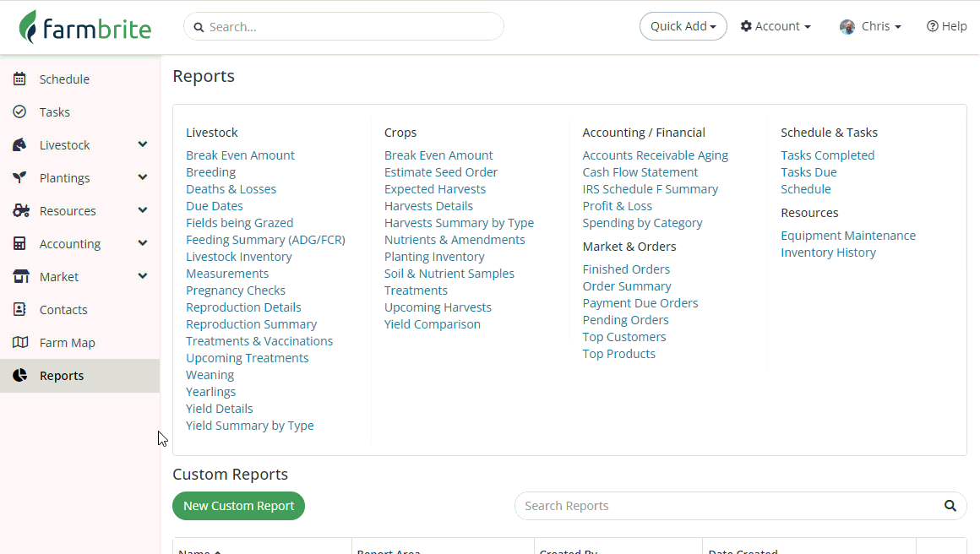Click the Tasks checkmark icon in sidebar
The height and width of the screenshot is (554, 980).
point(20,111)
